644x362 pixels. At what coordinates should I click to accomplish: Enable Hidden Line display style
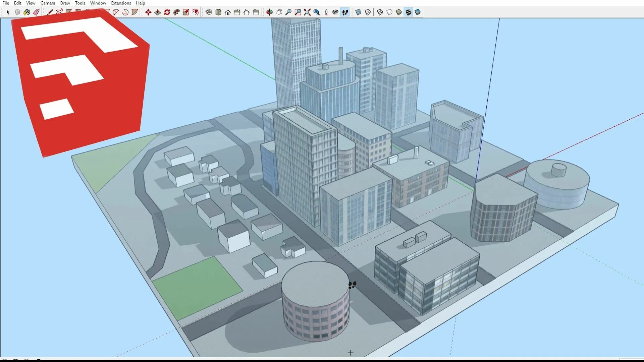coord(389,12)
